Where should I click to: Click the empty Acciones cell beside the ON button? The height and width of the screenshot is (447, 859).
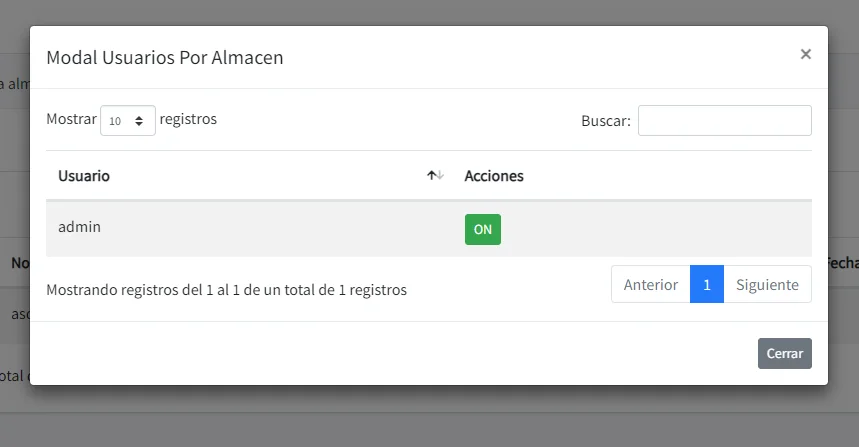point(650,229)
